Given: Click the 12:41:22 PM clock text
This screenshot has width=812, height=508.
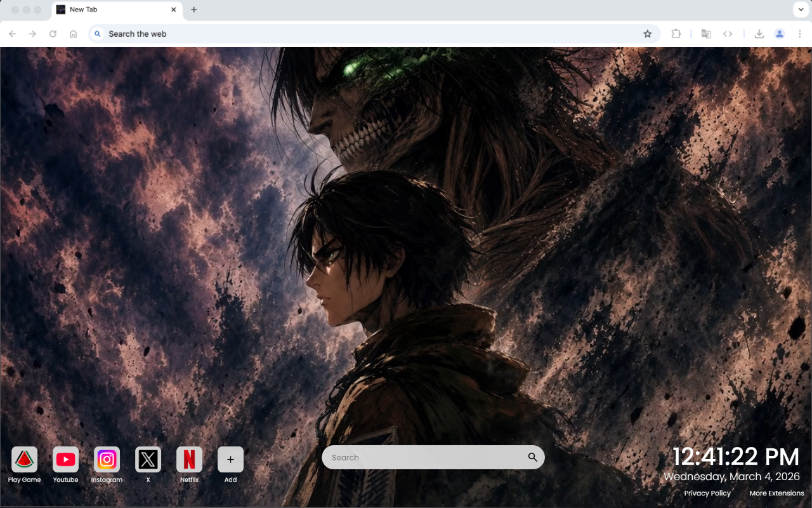Looking at the screenshot, I should point(736,457).
